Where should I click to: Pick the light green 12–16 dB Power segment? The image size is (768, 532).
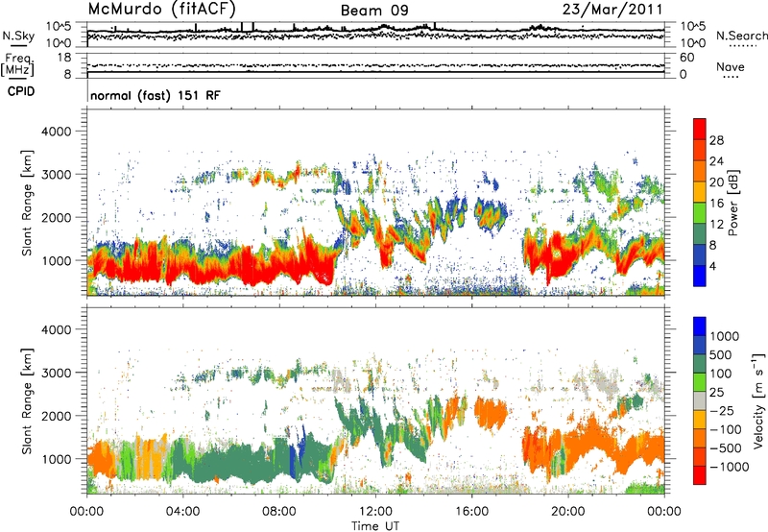click(x=700, y=212)
